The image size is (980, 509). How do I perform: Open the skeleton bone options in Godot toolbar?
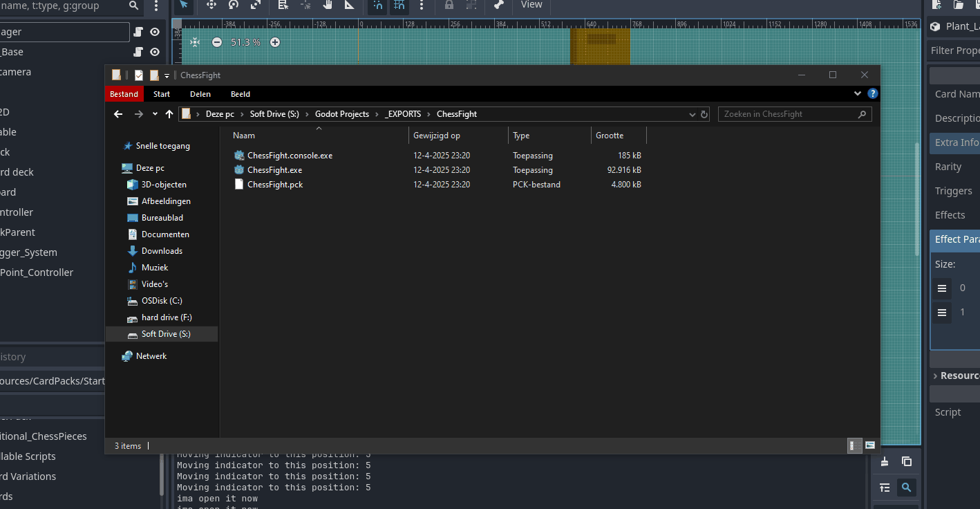tap(499, 5)
